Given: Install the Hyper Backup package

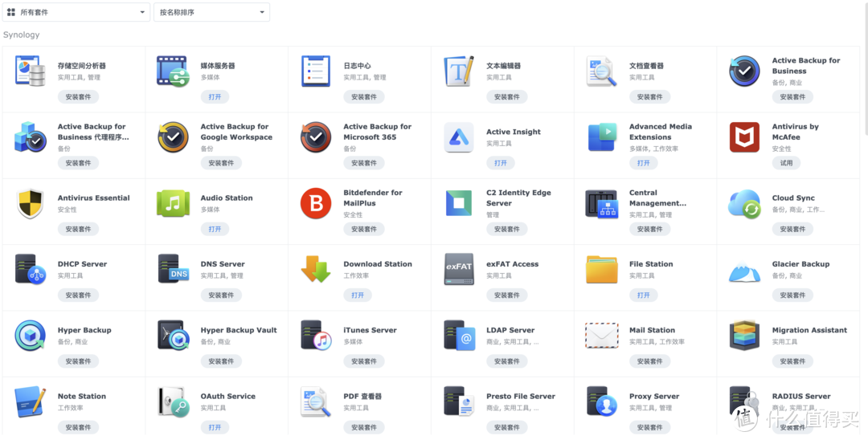Looking at the screenshot, I should tap(78, 361).
